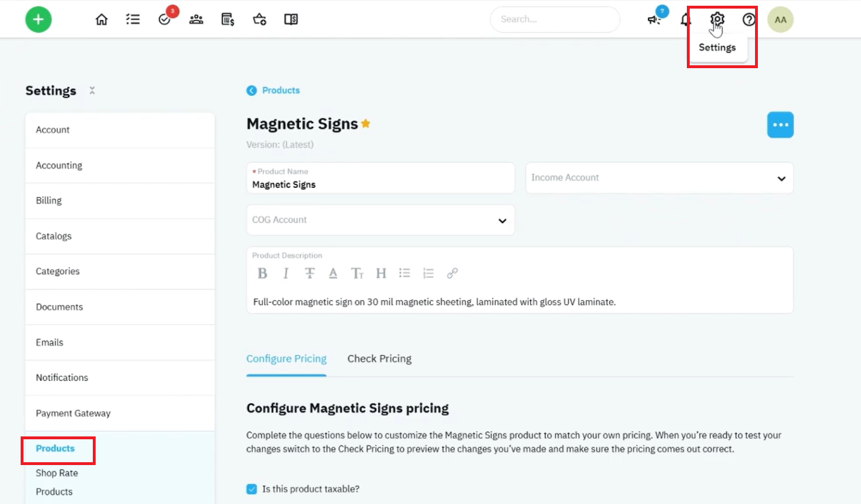Click the back arrow beside Products

tap(251, 90)
